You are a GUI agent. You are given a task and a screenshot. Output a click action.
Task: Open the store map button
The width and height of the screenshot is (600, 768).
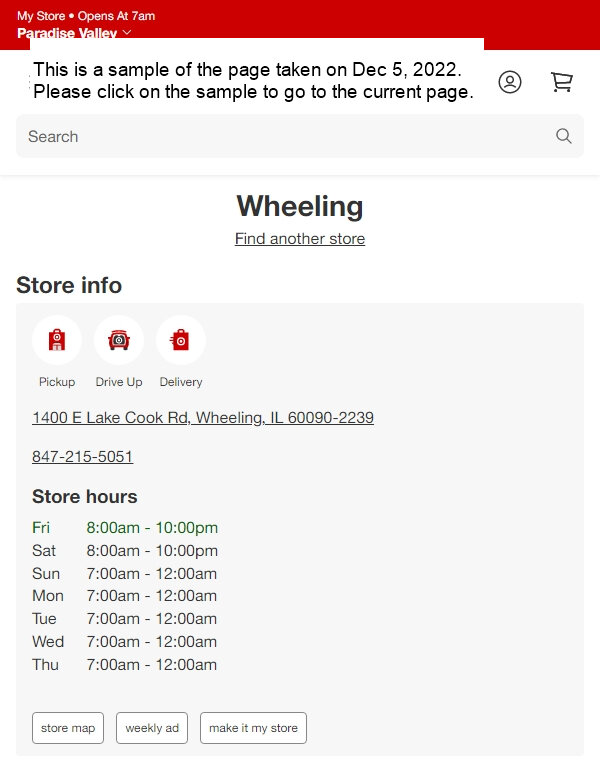click(x=68, y=728)
